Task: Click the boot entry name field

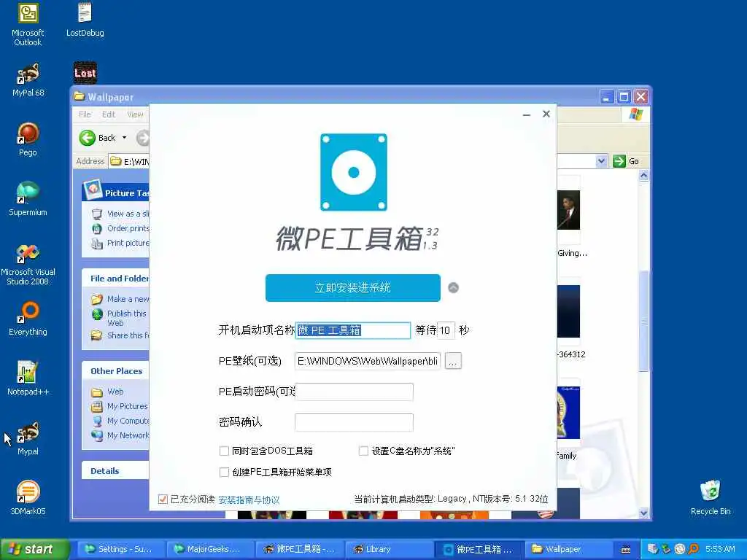Action: [x=353, y=330]
